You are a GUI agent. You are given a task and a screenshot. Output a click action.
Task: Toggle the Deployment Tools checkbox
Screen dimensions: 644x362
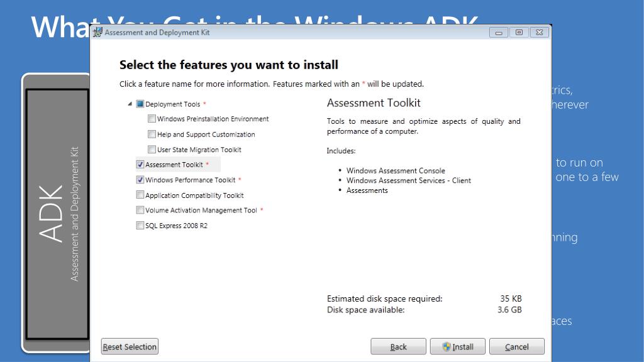coord(140,104)
